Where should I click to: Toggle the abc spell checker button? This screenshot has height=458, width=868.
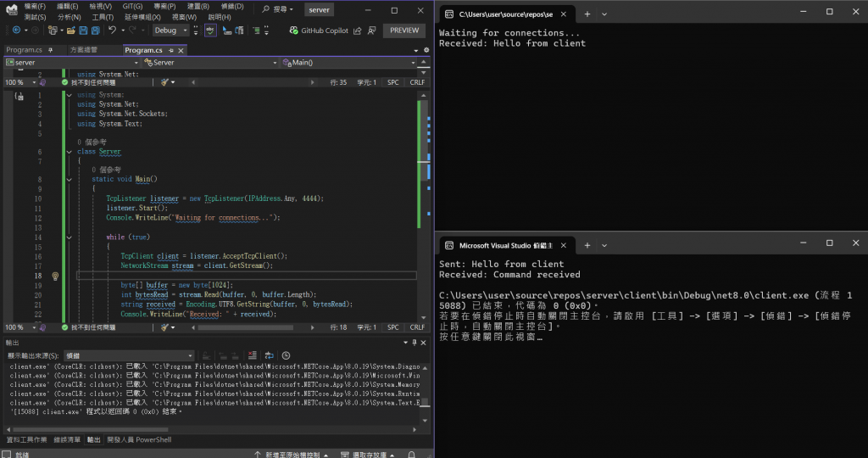[210, 31]
